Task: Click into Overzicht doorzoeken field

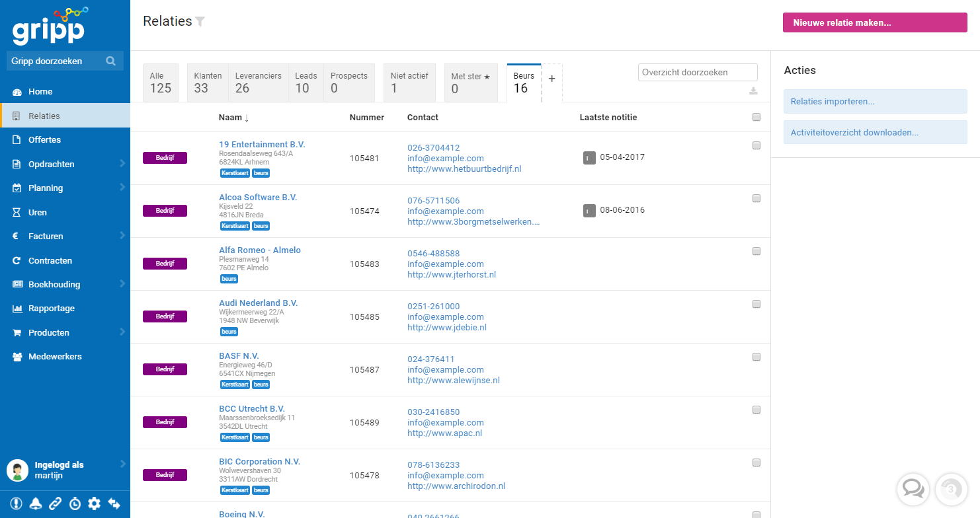Action: 698,73
